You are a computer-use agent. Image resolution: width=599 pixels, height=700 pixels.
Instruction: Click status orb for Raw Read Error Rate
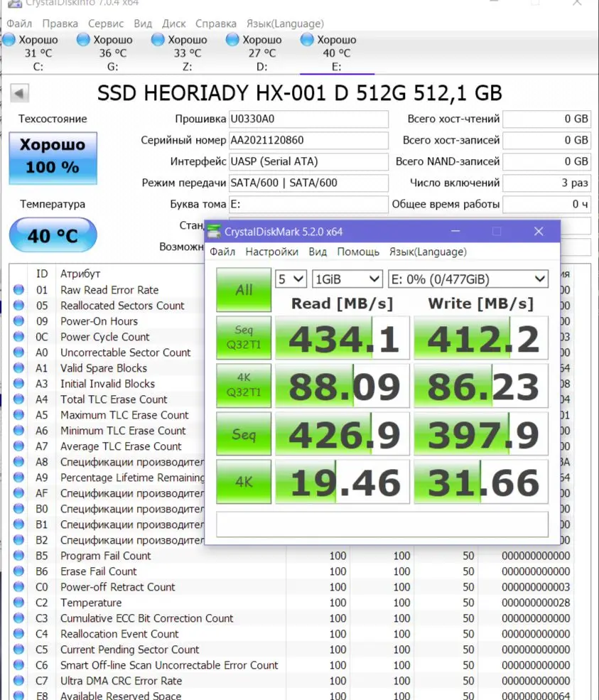[x=18, y=290]
